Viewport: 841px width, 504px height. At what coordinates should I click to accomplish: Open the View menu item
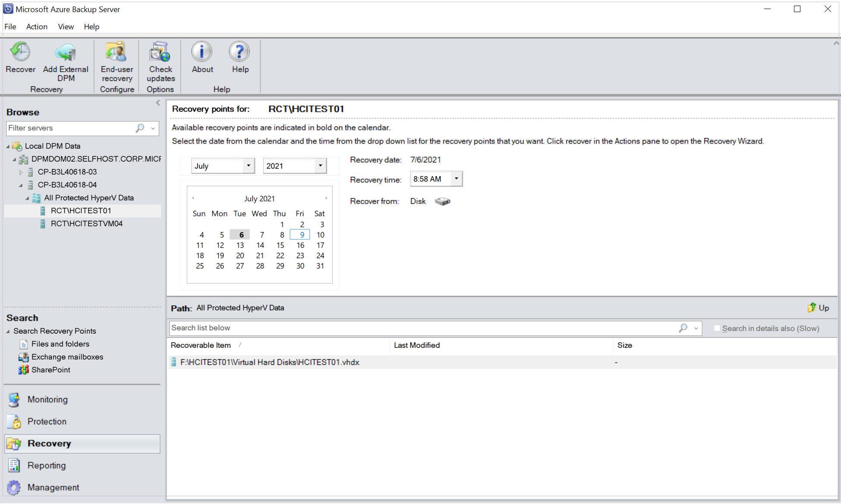pyautogui.click(x=64, y=26)
